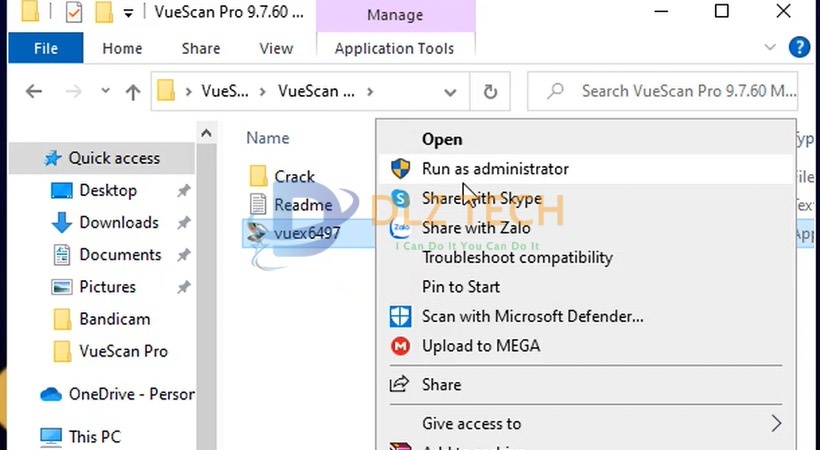This screenshot has height=450, width=820.
Task: Go up one folder level arrow
Action: pos(133,92)
